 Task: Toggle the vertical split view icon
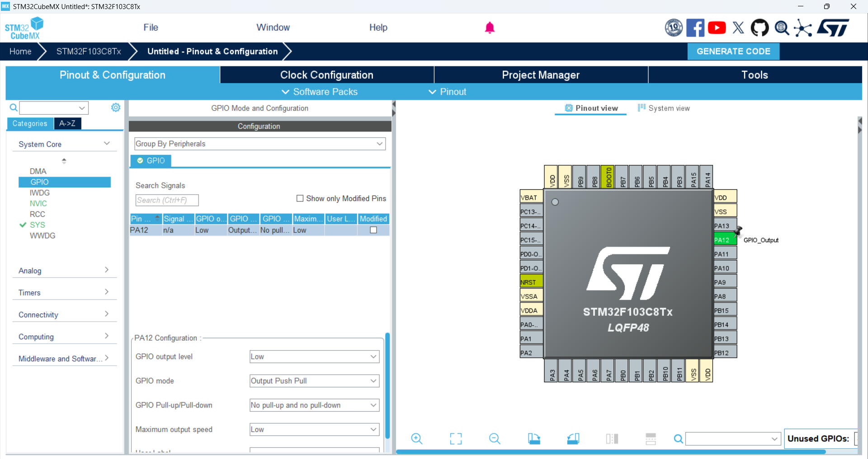tap(612, 439)
